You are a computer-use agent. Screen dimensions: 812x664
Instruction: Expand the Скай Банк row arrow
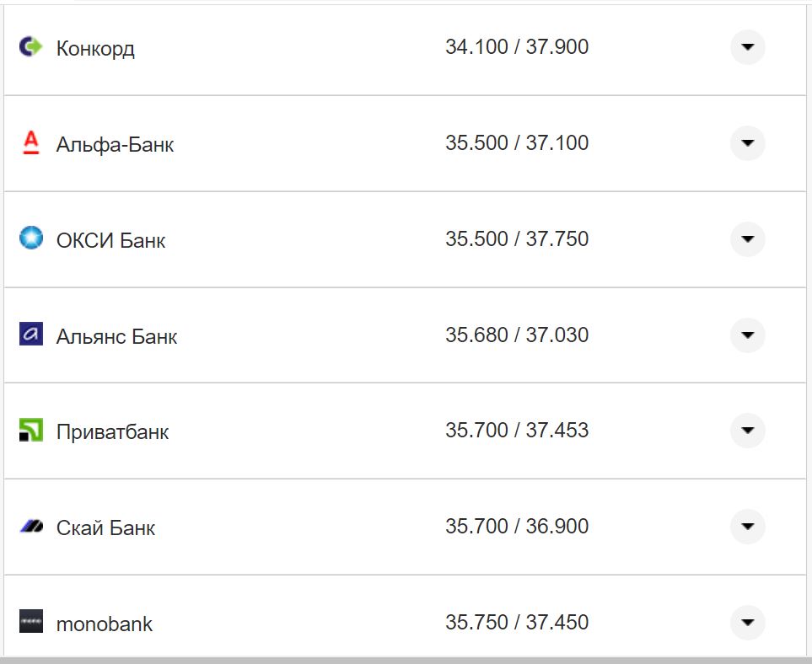(x=747, y=527)
